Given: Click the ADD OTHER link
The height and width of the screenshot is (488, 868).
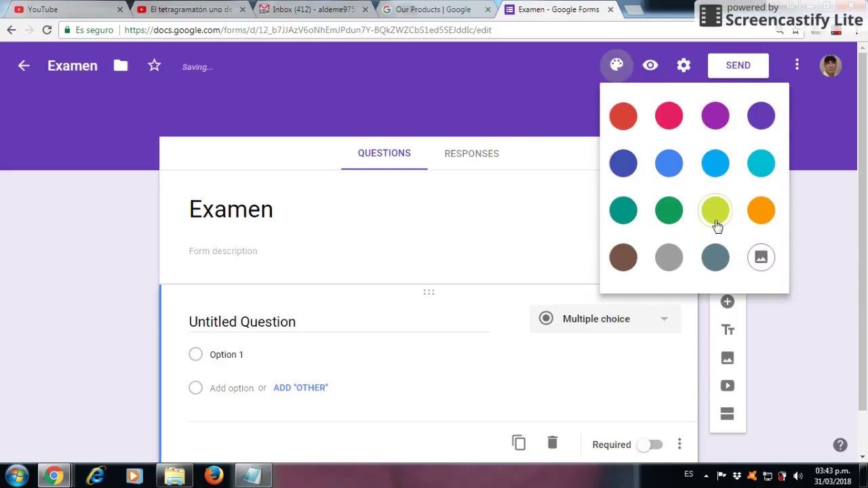Looking at the screenshot, I should pyautogui.click(x=300, y=387).
